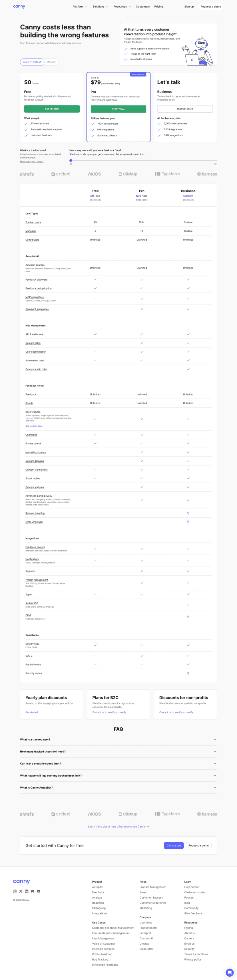Click the dollar icon in Security review row
This screenshot has width=237, height=980.
click(188, 673)
